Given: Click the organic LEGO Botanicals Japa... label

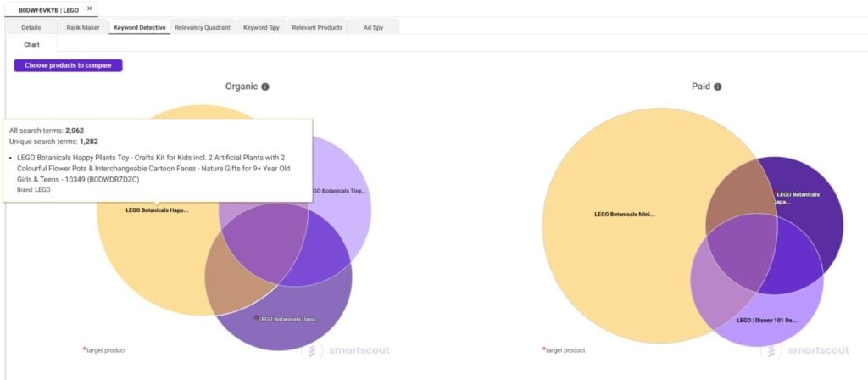Looking at the screenshot, I should (288, 319).
